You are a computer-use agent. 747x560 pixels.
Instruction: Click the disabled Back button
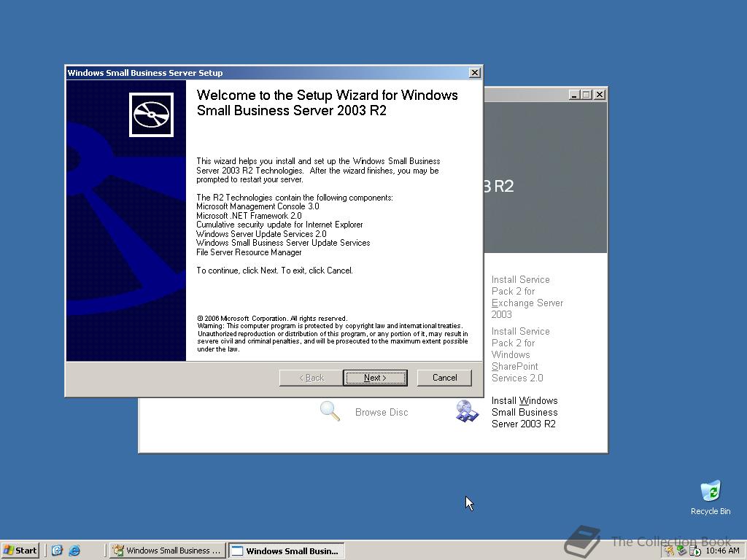311,378
